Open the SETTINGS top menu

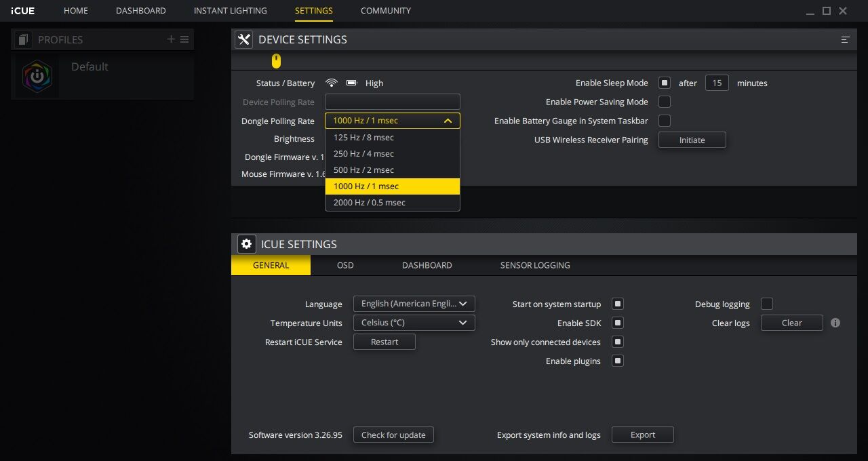(314, 11)
